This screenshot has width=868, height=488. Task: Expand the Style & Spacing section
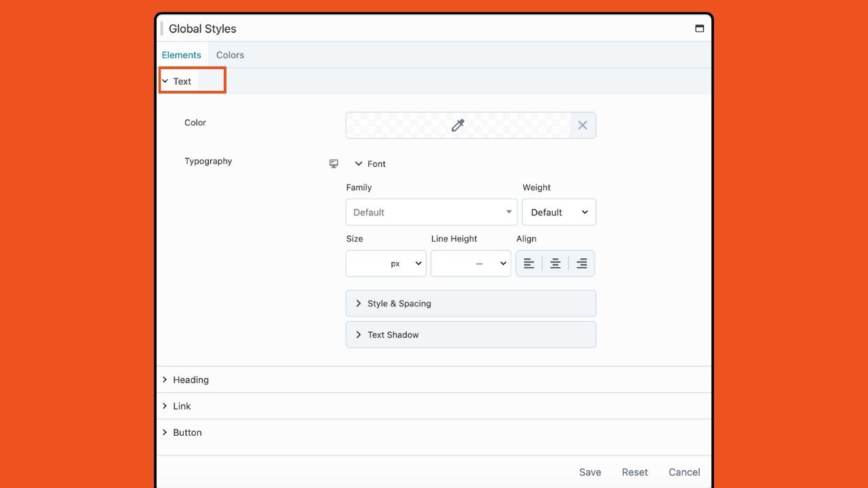[x=471, y=304]
